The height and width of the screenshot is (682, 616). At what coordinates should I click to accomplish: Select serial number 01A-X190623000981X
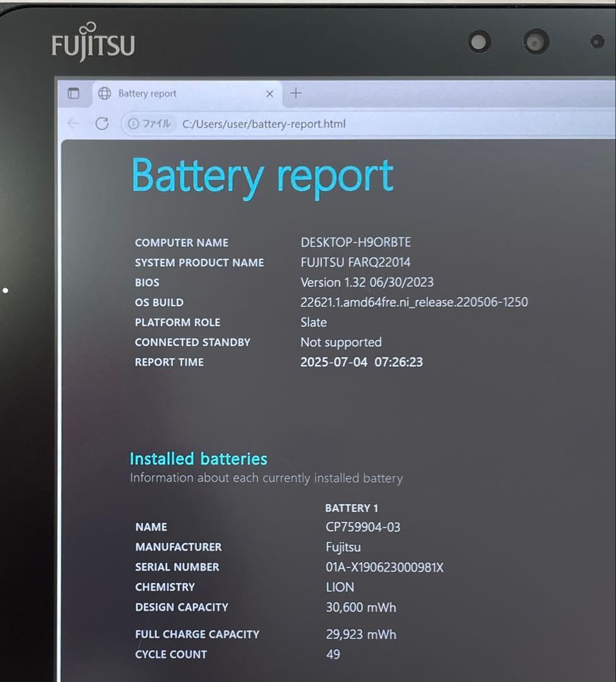(384, 567)
